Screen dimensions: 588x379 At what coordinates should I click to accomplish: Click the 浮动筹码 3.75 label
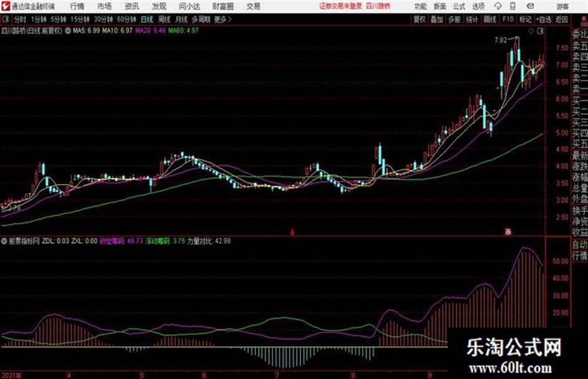166,241
